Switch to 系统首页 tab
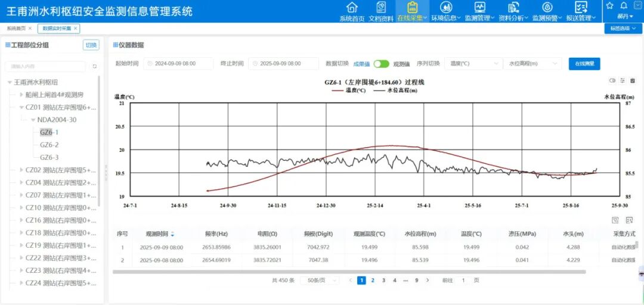 [16, 29]
